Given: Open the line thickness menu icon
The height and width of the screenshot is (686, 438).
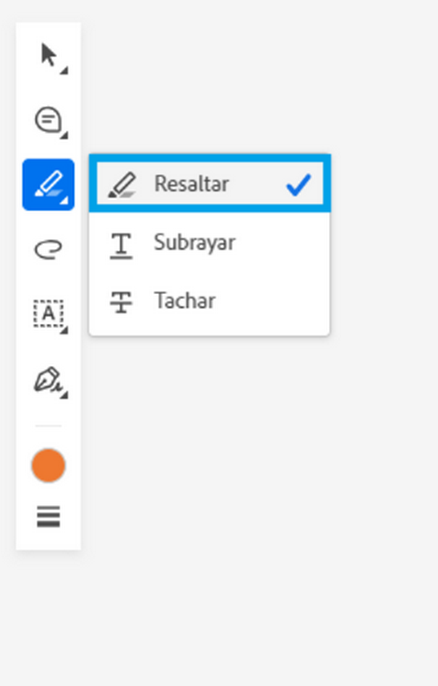Looking at the screenshot, I should pos(49,517).
